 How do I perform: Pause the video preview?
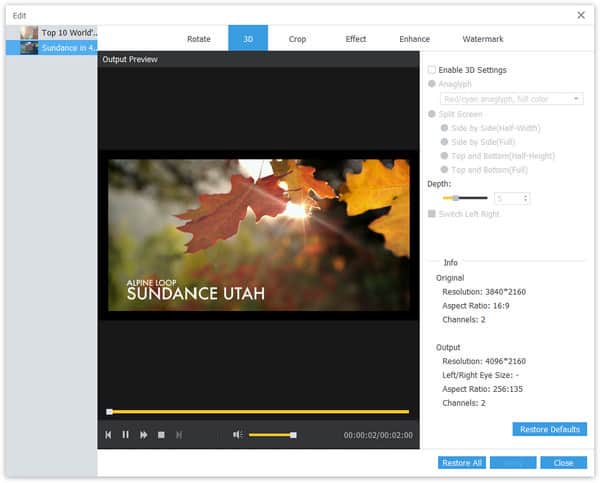click(126, 435)
